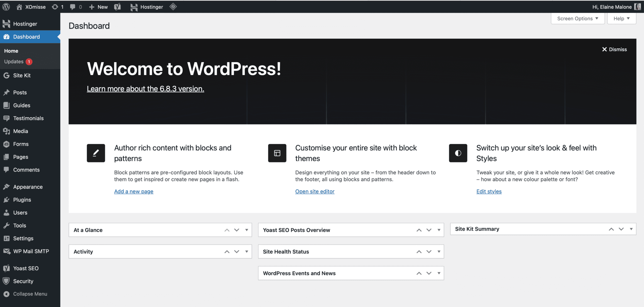Screen dimensions: 644x307
Task: Click the Media library icon
Action: pyautogui.click(x=7, y=131)
